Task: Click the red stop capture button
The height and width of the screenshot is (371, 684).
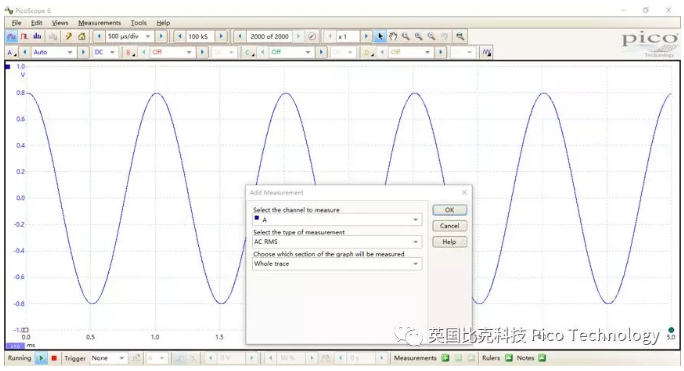Action: tap(54, 358)
